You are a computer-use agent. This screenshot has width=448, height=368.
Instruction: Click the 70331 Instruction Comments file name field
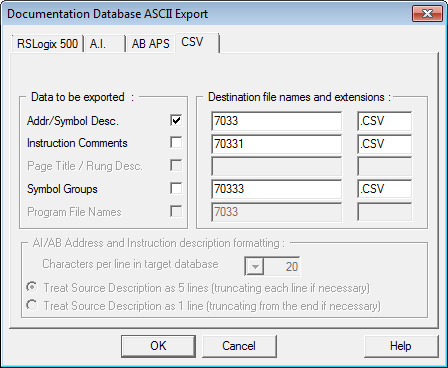click(277, 144)
